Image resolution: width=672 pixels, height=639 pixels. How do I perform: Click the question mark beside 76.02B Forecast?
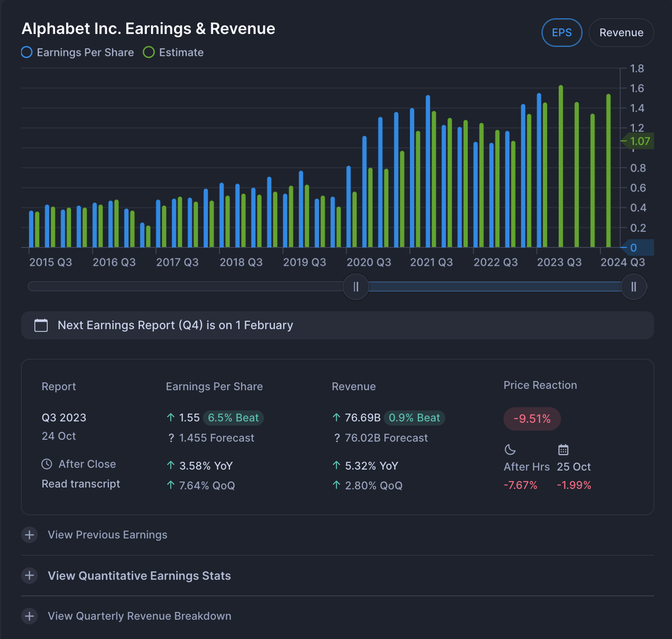[337, 438]
